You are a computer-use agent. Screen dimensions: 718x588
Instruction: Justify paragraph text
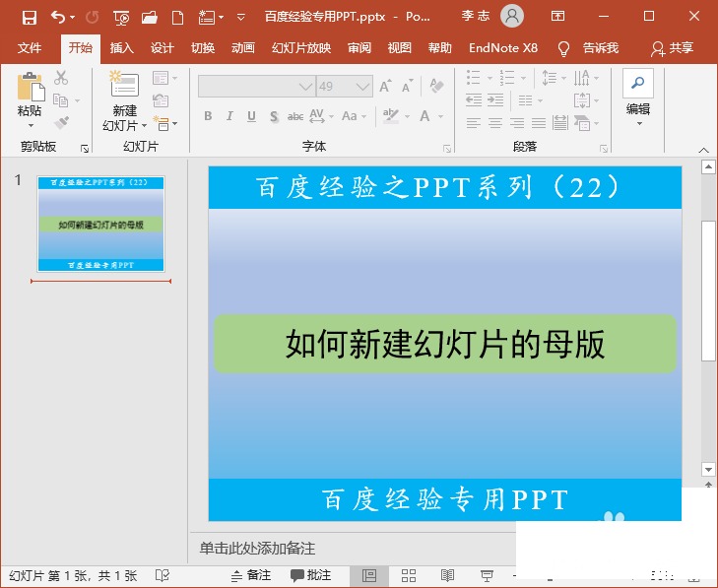(x=539, y=123)
